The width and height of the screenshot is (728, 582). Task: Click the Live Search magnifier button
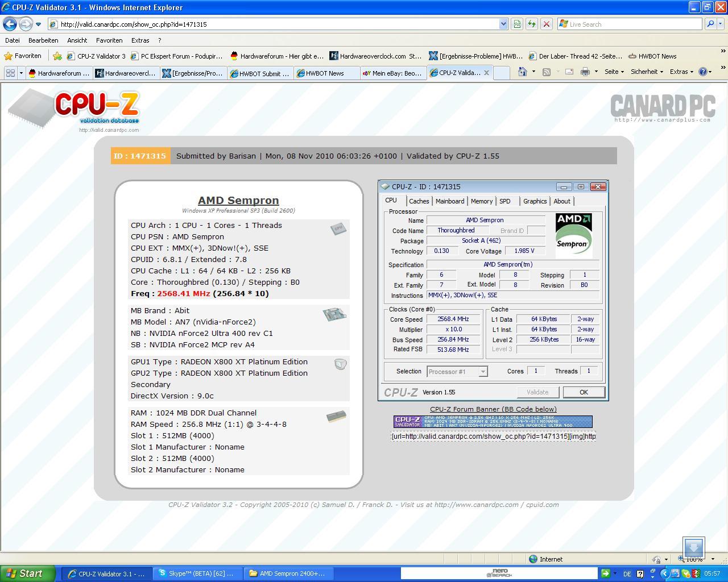coord(710,24)
